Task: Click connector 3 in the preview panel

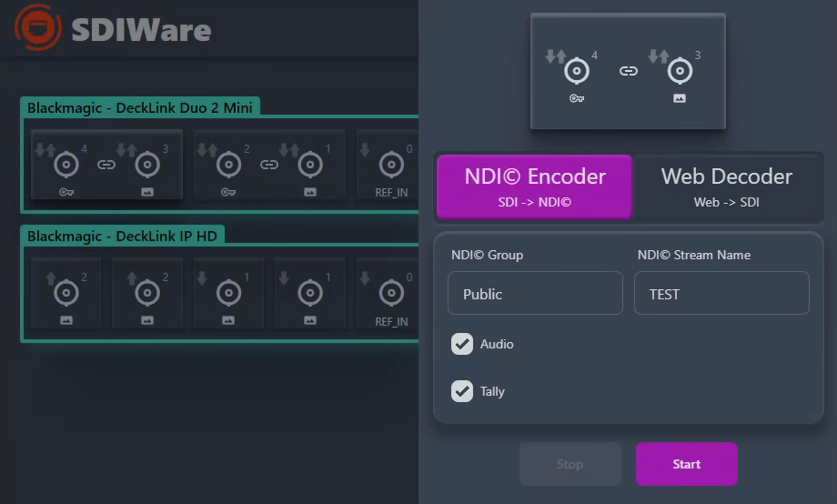Action: 680,70
